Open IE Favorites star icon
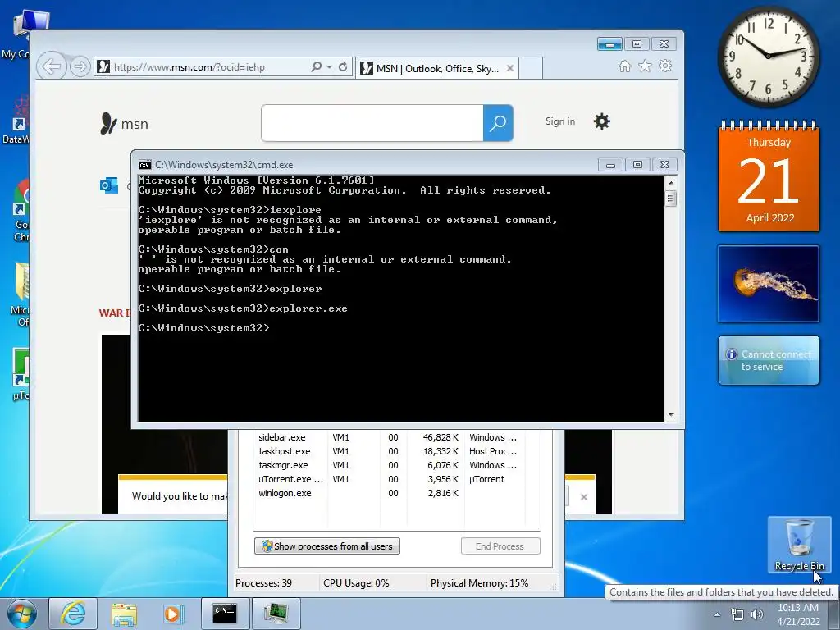 (645, 66)
